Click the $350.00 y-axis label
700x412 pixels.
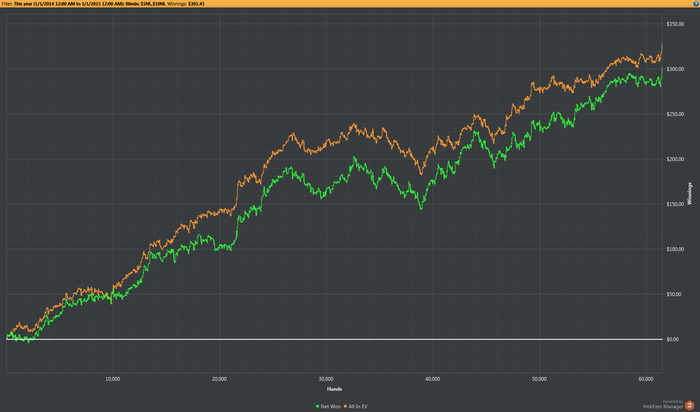675,24
